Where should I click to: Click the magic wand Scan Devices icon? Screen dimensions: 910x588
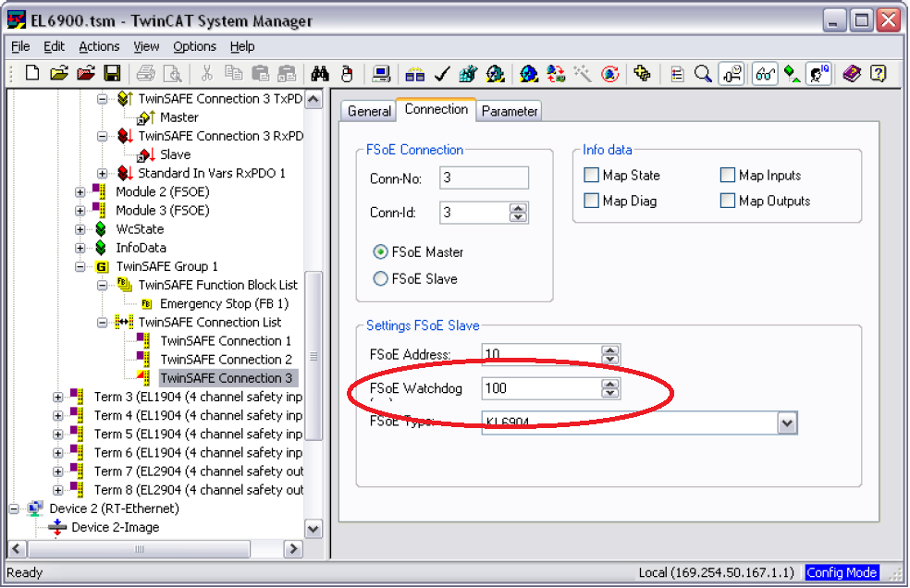pyautogui.click(x=582, y=74)
